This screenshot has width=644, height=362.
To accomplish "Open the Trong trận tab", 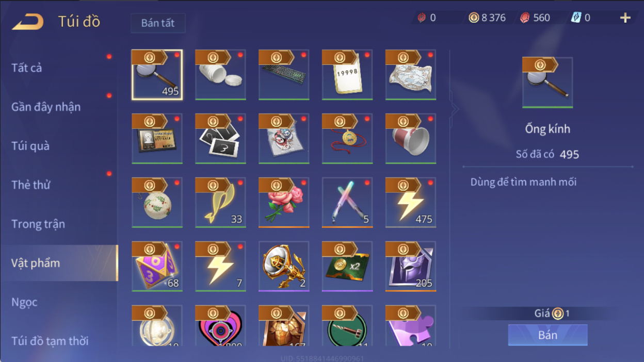I will [x=38, y=224].
